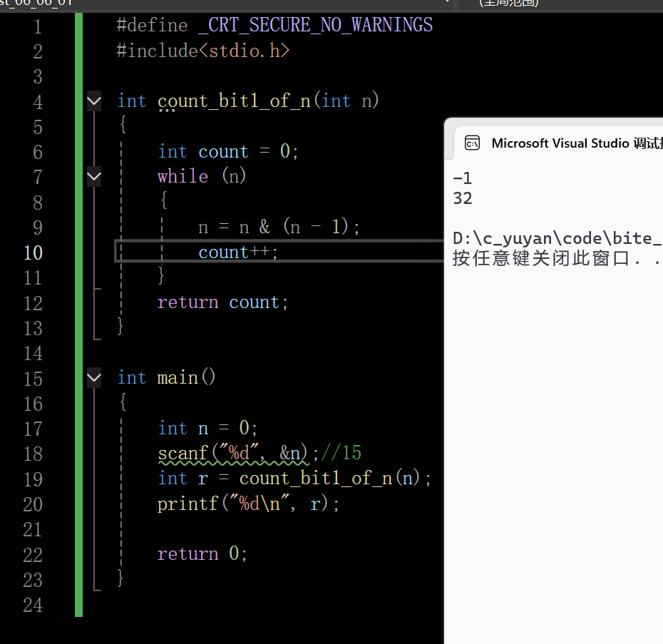Click 'main' in the main function declaration
This screenshot has height=644, width=663.
click(178, 377)
